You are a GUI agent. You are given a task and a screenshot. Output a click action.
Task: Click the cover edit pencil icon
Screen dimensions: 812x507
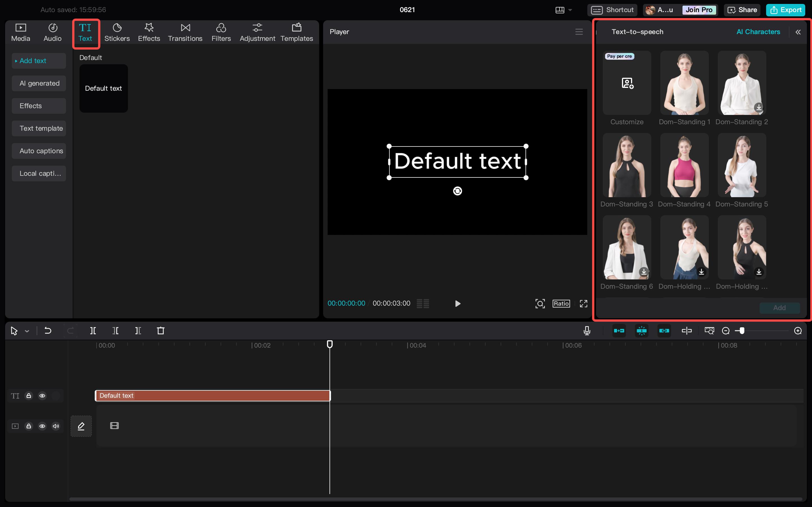[81, 426]
